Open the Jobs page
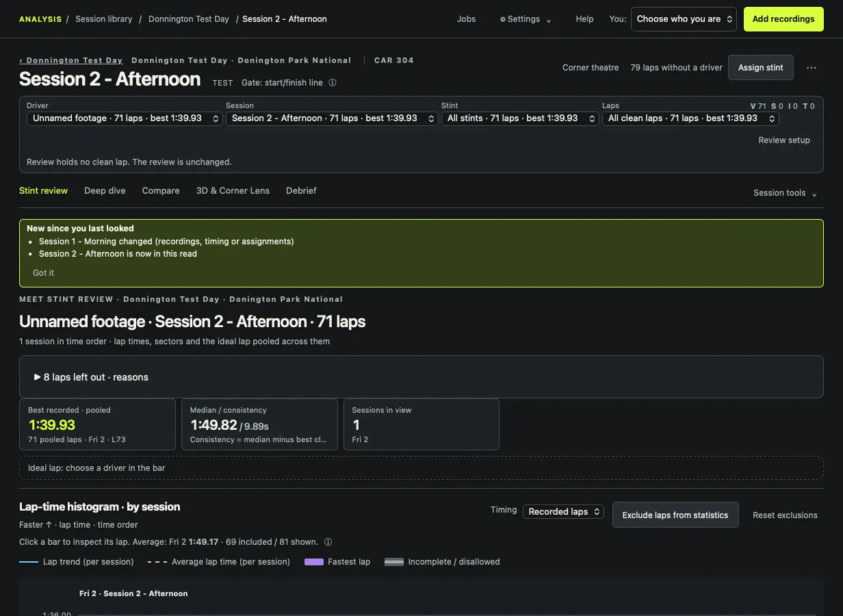 pyautogui.click(x=466, y=19)
